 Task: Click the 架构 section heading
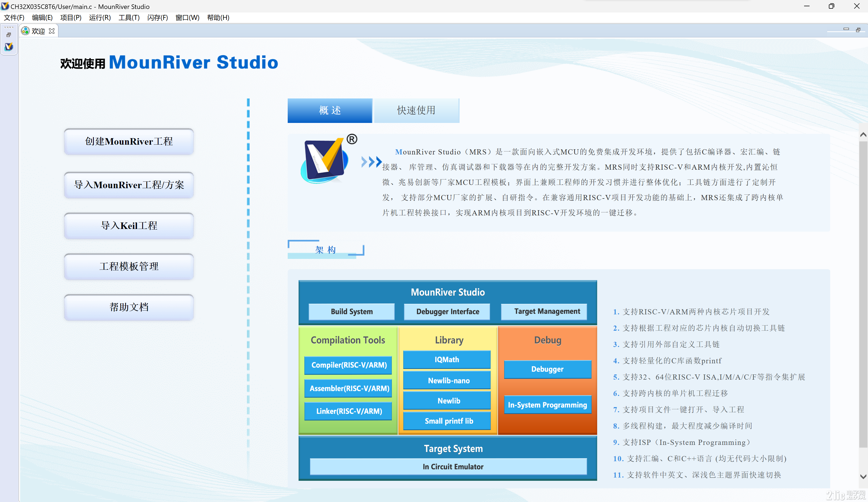point(325,249)
